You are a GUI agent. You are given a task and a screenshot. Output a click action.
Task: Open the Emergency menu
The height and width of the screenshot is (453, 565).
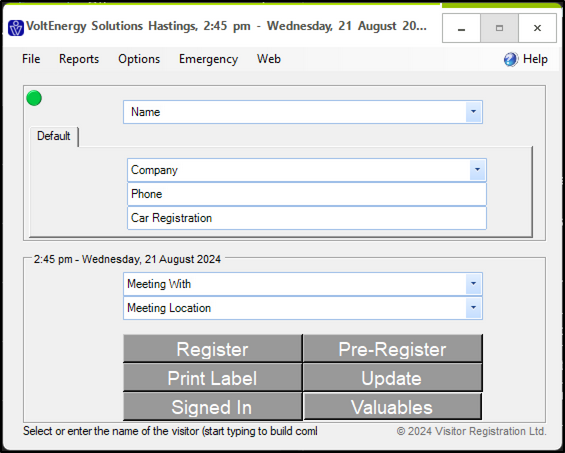208,59
